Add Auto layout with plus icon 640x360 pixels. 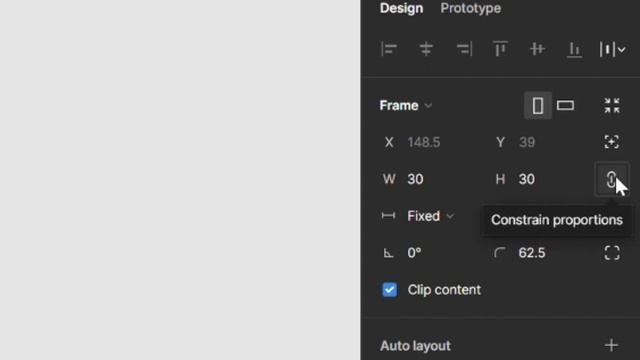(x=611, y=346)
